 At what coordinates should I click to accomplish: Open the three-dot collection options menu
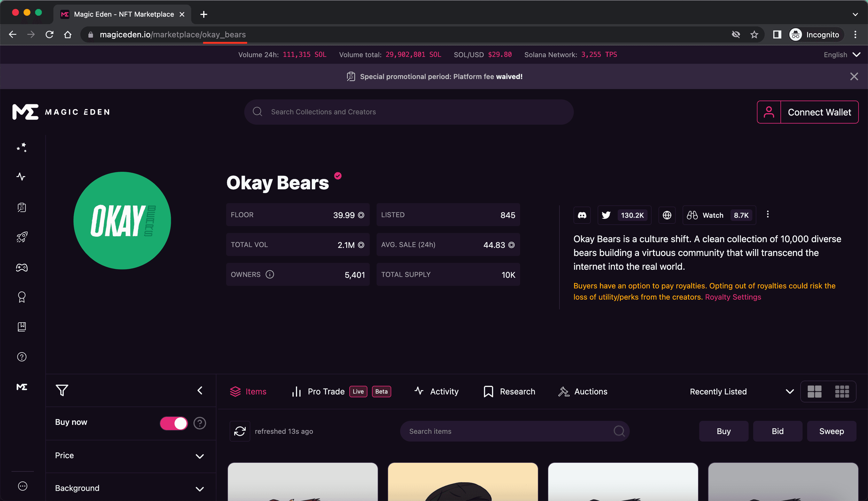[x=768, y=214]
